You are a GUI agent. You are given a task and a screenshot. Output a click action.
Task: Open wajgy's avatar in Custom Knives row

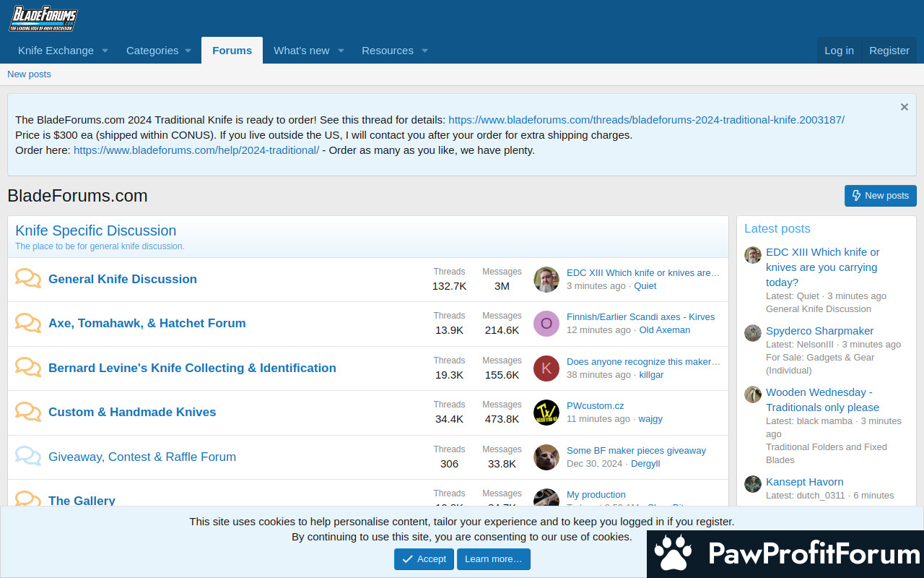(546, 412)
